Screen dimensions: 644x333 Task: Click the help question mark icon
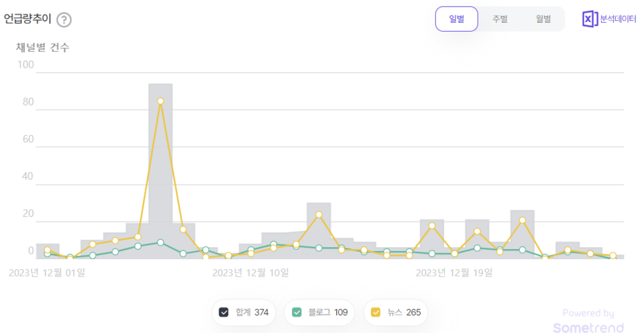point(64,19)
